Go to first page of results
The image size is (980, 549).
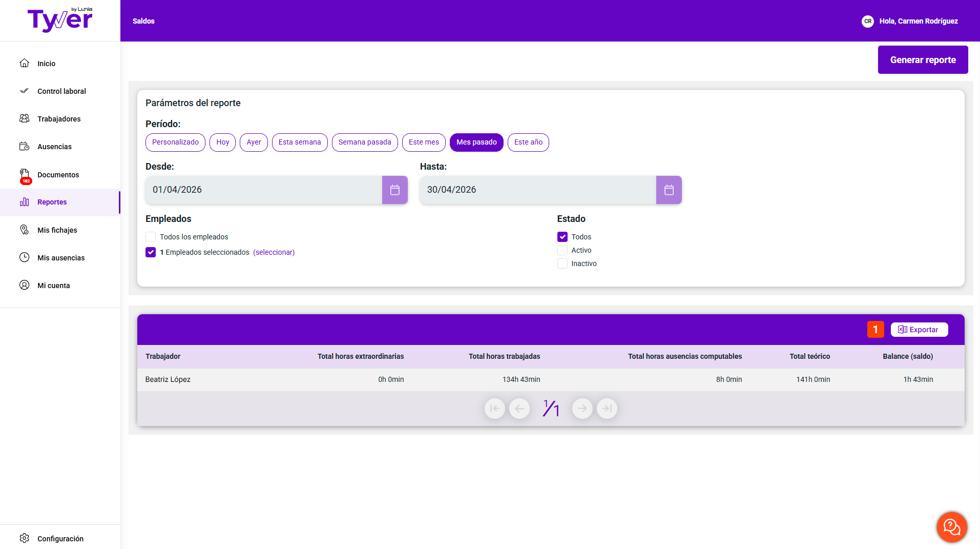[x=494, y=409]
